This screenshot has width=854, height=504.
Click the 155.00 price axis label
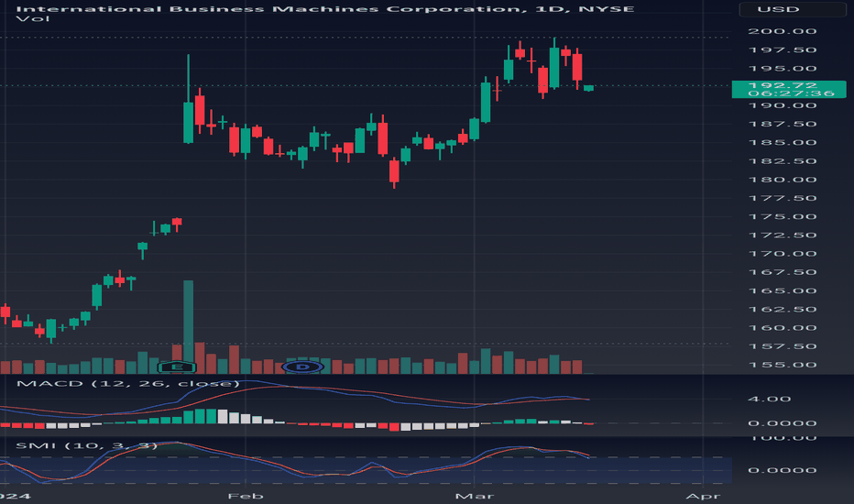tap(783, 365)
